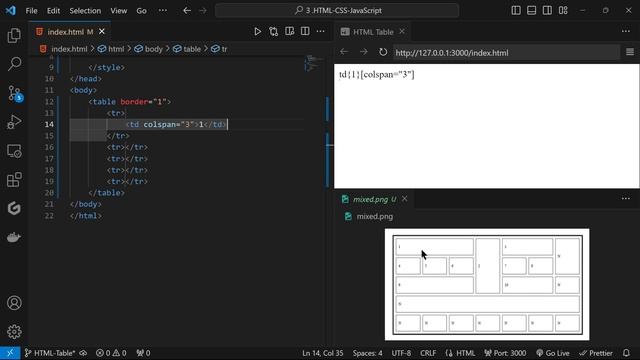Open Source Control view with badge
Viewport: 640px width, 360px height.
pyautogui.click(x=14, y=93)
